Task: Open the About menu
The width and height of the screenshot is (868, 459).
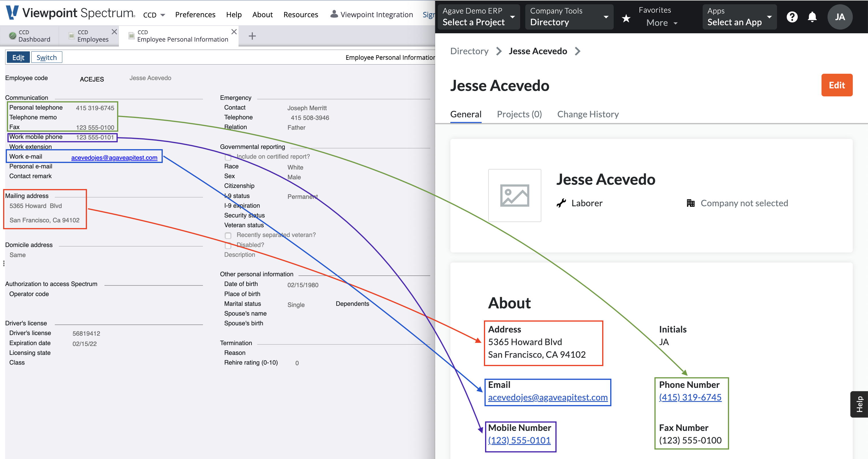Action: [262, 14]
